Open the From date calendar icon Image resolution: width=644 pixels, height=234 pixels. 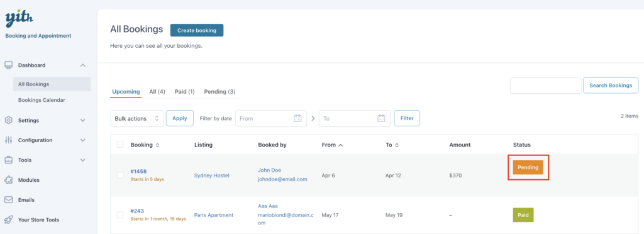coord(297,118)
